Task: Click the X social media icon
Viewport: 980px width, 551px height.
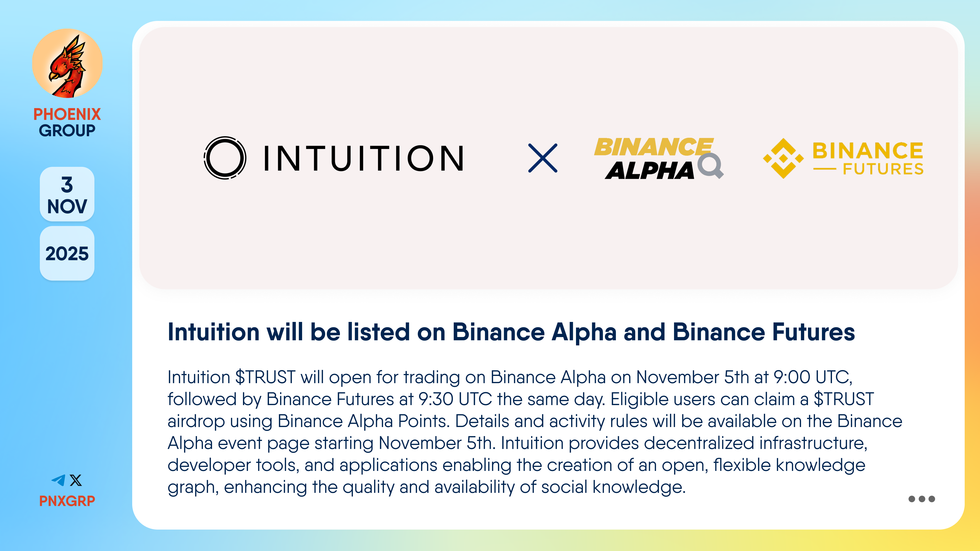Action: 76,480
